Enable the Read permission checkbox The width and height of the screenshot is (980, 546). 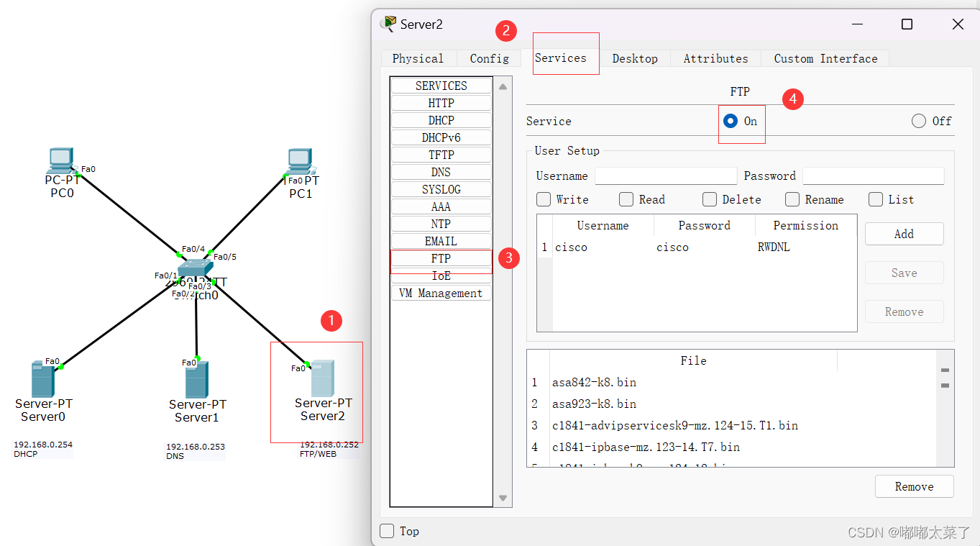(626, 199)
